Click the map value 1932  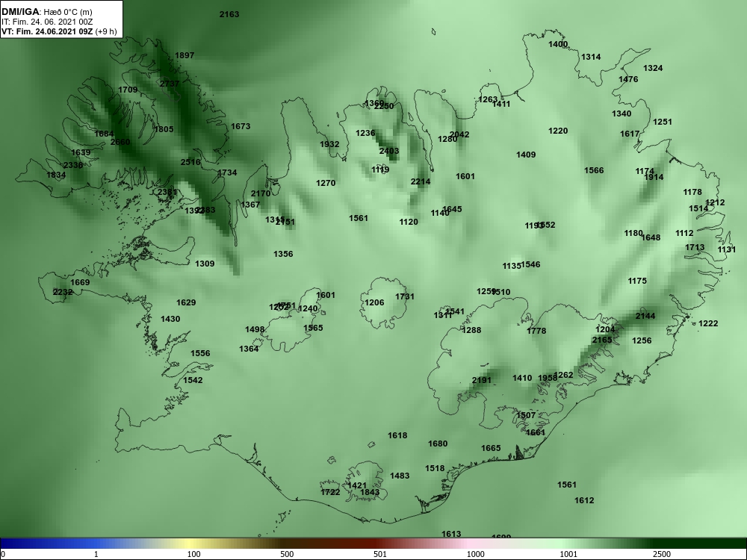coord(329,144)
